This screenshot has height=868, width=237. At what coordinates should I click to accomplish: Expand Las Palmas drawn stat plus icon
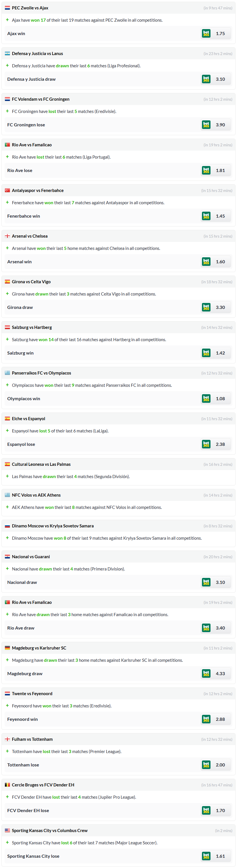tap(7, 476)
